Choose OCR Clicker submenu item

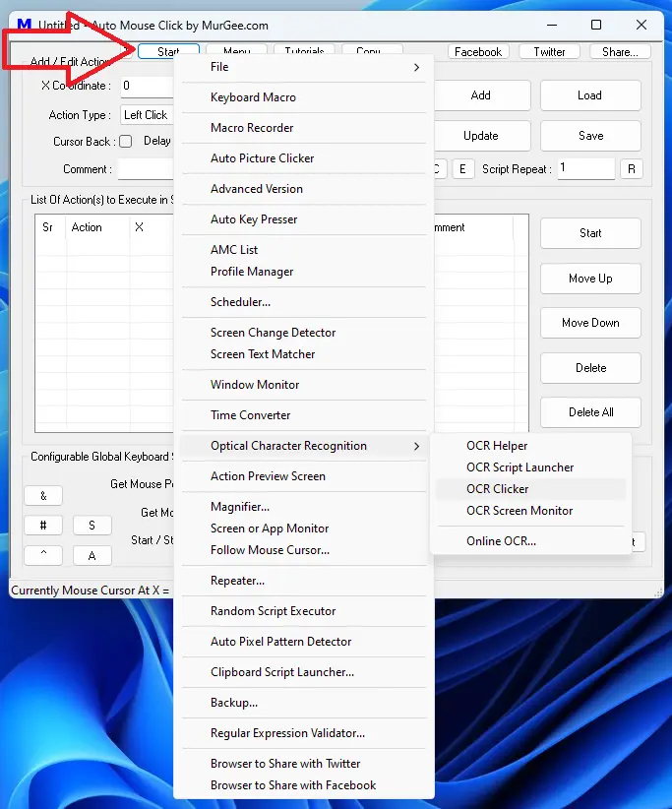click(x=530, y=489)
